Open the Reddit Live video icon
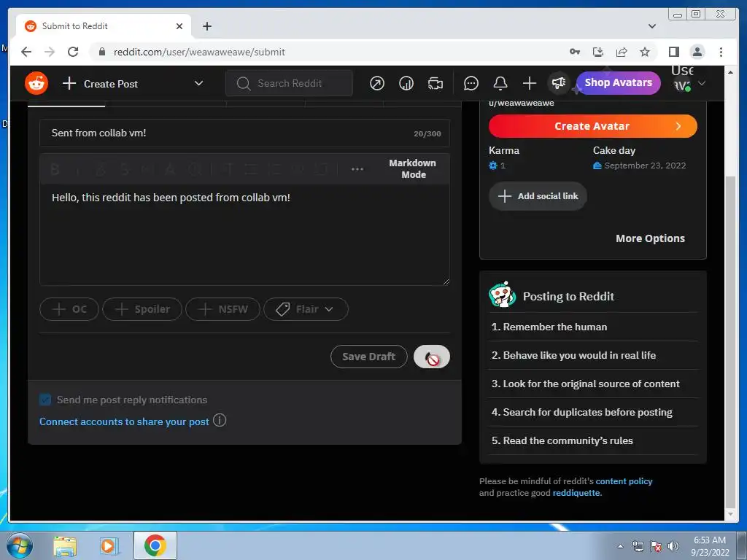The width and height of the screenshot is (747, 560). (x=435, y=84)
